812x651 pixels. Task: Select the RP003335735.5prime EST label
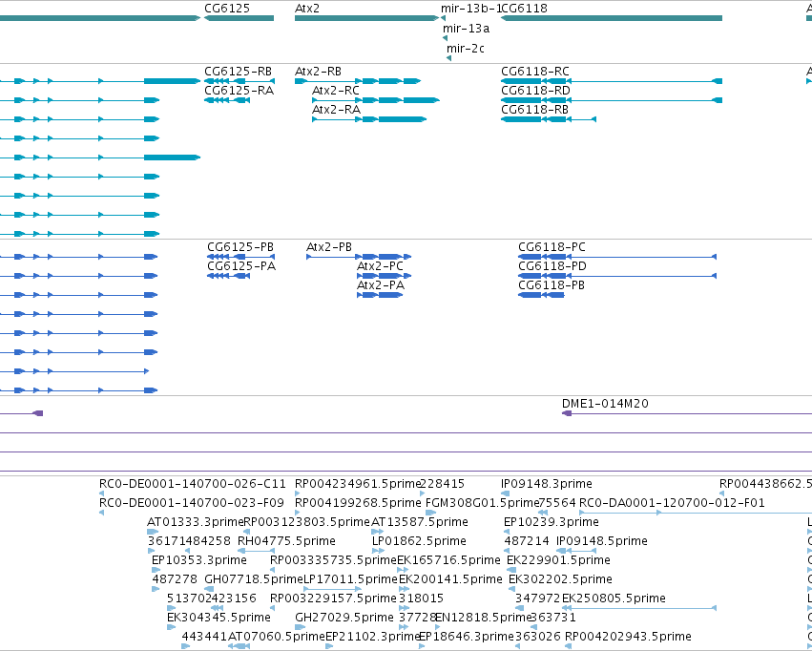pyautogui.click(x=333, y=560)
